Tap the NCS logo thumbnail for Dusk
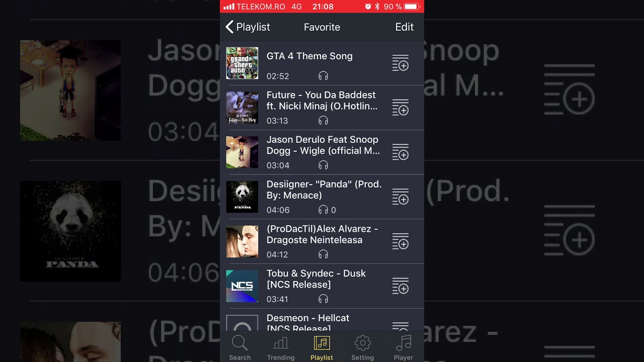This screenshot has width=644, height=362. click(x=242, y=286)
